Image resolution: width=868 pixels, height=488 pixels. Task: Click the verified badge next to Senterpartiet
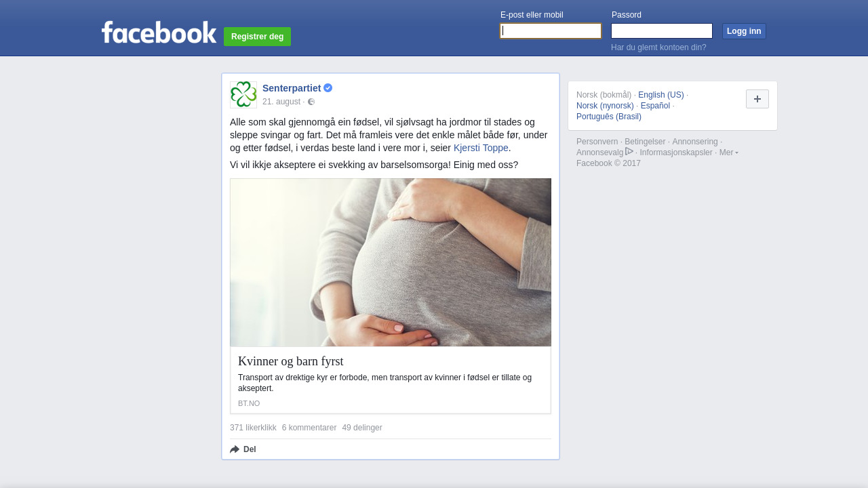tap(328, 88)
